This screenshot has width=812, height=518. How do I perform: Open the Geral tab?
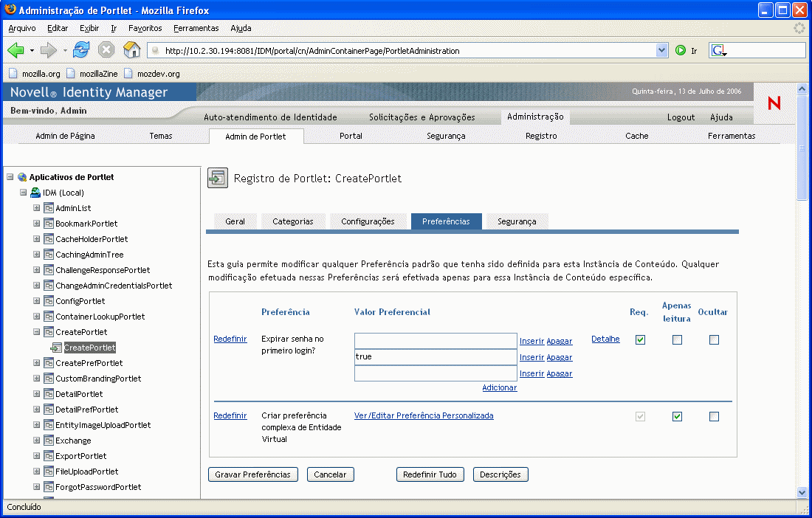click(x=235, y=221)
